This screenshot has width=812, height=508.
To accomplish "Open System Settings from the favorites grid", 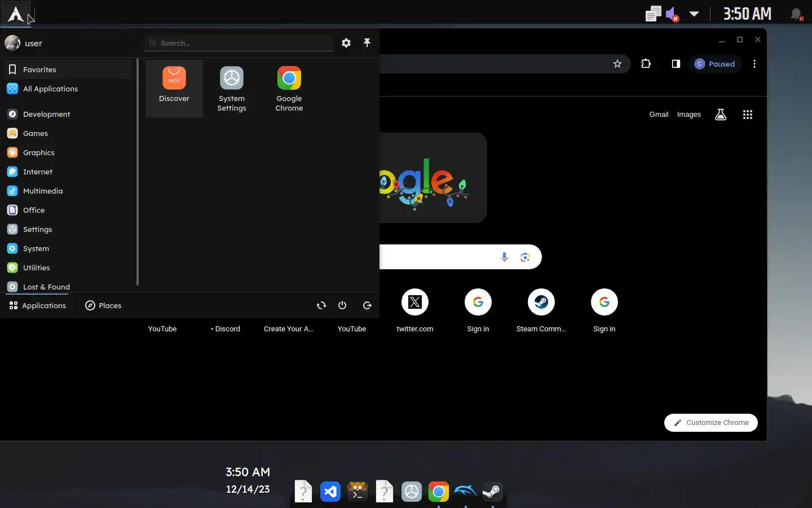I will 232,88.
